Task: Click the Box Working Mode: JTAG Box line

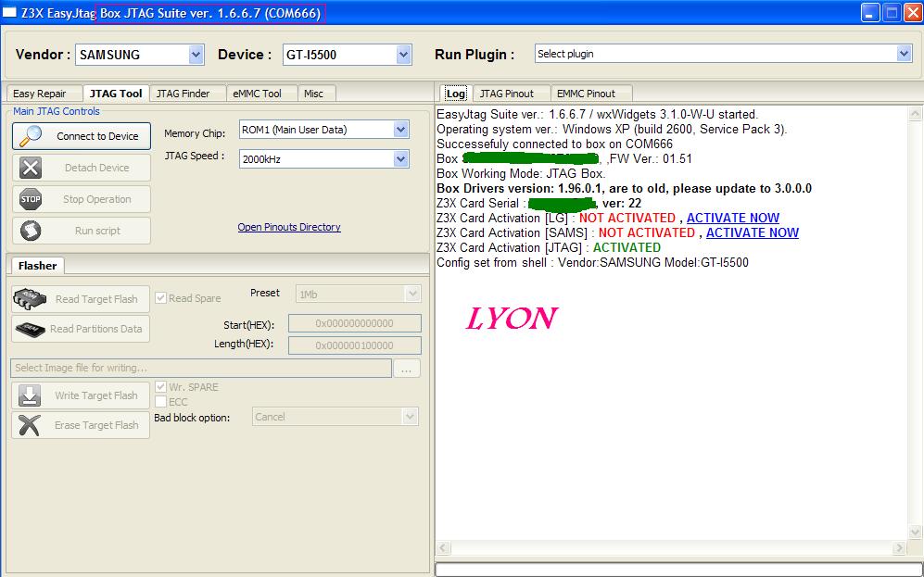Action: (x=521, y=174)
